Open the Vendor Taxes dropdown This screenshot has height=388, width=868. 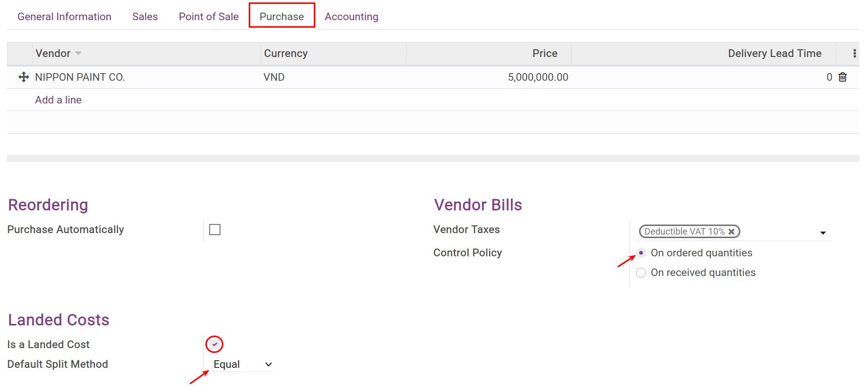pyautogui.click(x=822, y=232)
